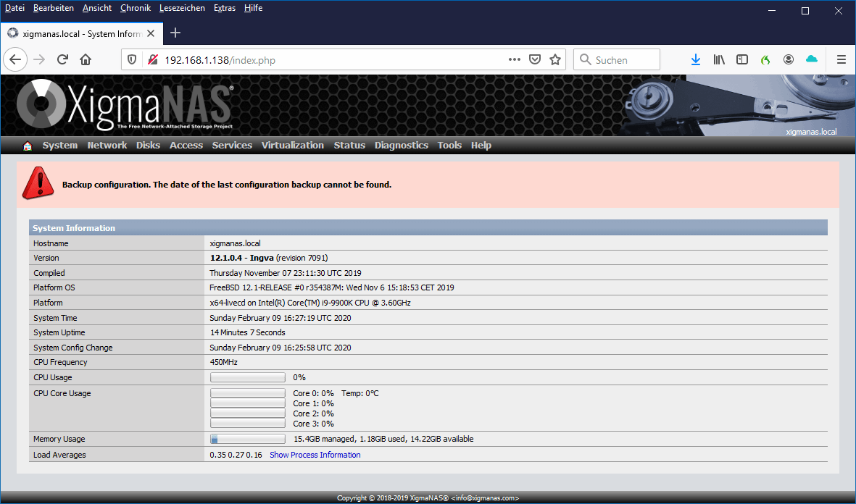The height and width of the screenshot is (504, 856).
Task: Open the Firefox home page button
Action: click(86, 60)
